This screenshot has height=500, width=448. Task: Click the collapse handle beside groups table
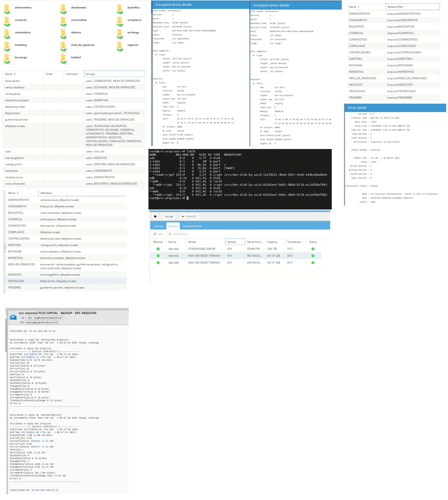coord(5,248)
